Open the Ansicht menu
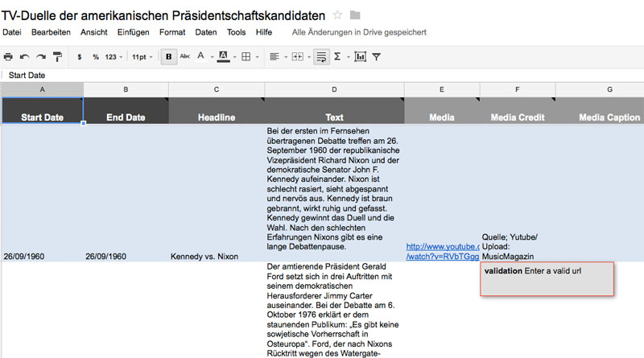The height and width of the screenshot is (358, 644). (x=93, y=32)
